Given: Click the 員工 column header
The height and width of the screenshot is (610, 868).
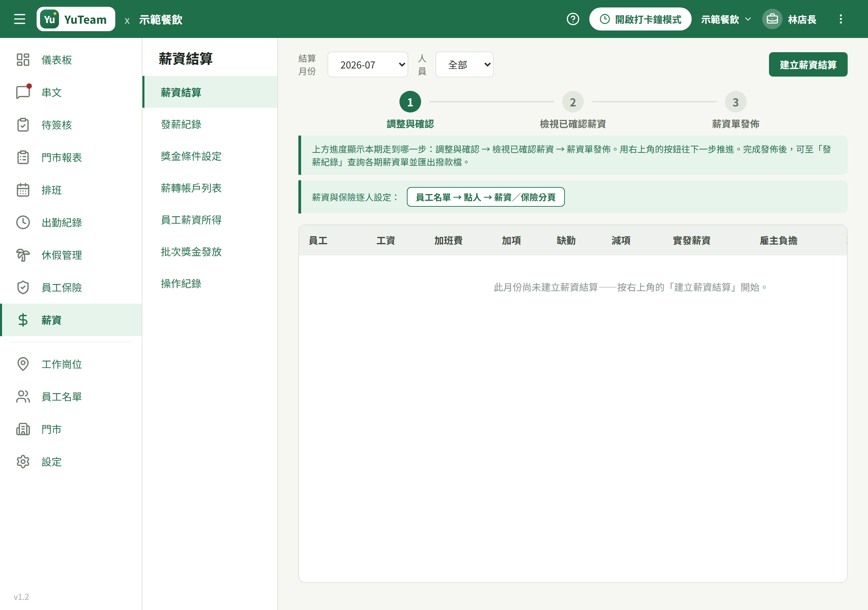Looking at the screenshot, I should click(x=318, y=240).
